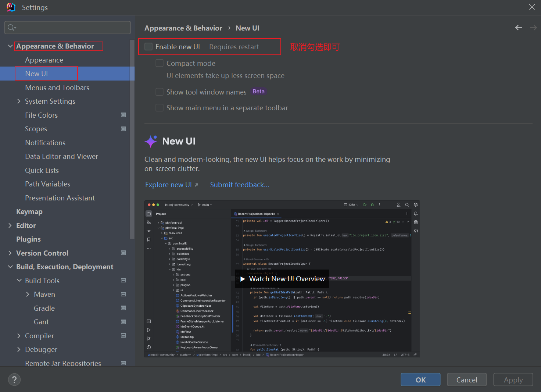Toggle the Enable new UI checkbox
The image size is (541, 392).
(148, 47)
